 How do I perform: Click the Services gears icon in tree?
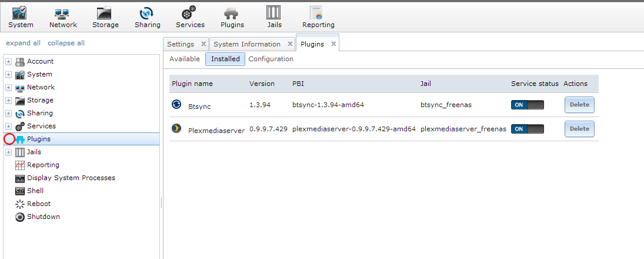tap(20, 126)
